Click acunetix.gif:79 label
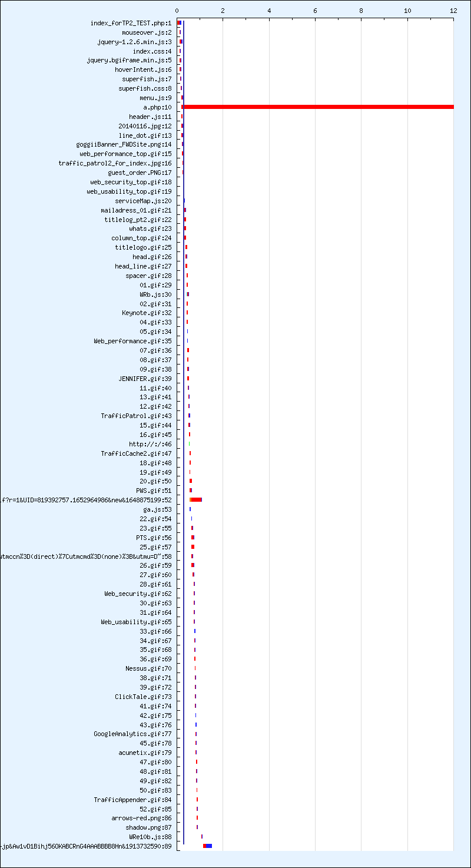This screenshot has width=471, height=868. pyautogui.click(x=145, y=753)
